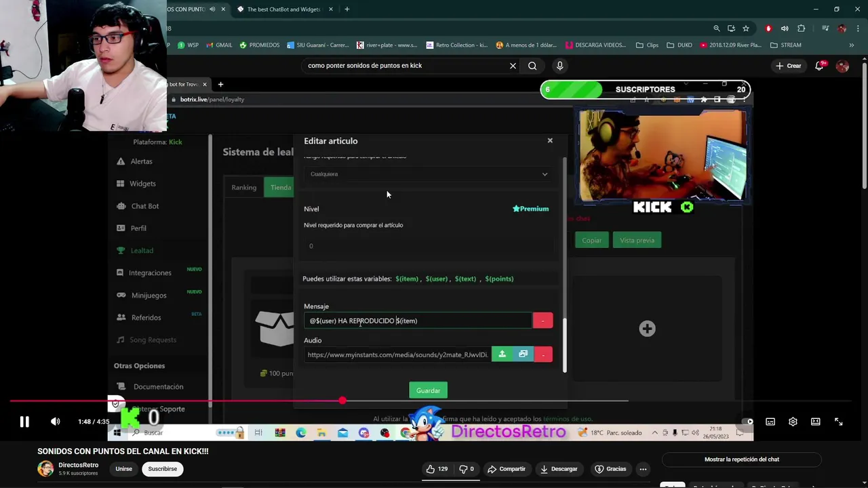The height and width of the screenshot is (488, 868).
Task: Click the Unirse button
Action: click(x=123, y=469)
